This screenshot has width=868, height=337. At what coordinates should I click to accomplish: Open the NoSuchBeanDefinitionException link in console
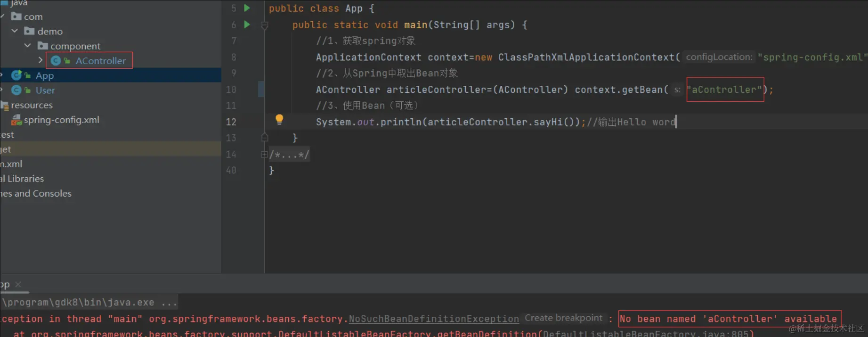(434, 319)
